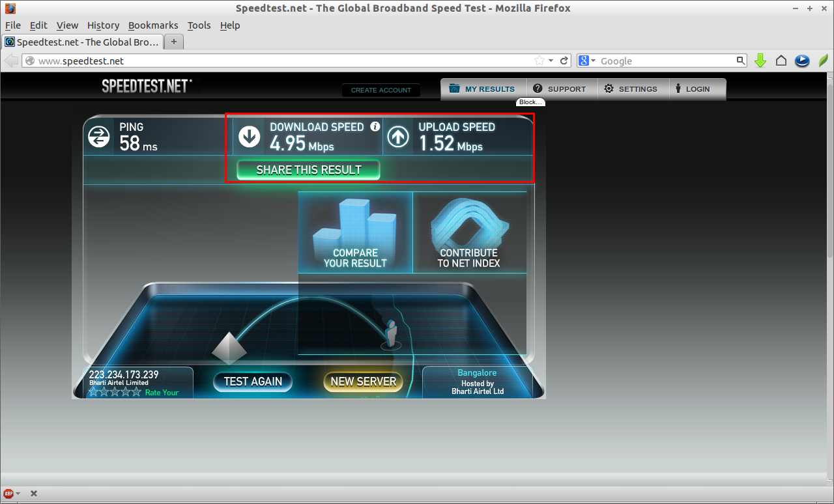Click the NEW SERVER button
The height and width of the screenshot is (504, 834).
coord(364,382)
